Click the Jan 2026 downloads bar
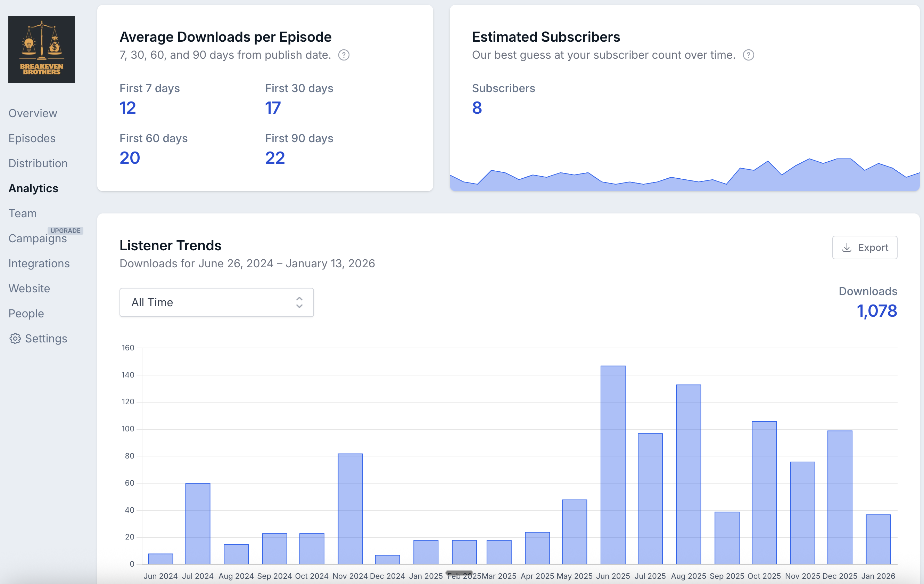The height and width of the screenshot is (584, 924). 878,540
